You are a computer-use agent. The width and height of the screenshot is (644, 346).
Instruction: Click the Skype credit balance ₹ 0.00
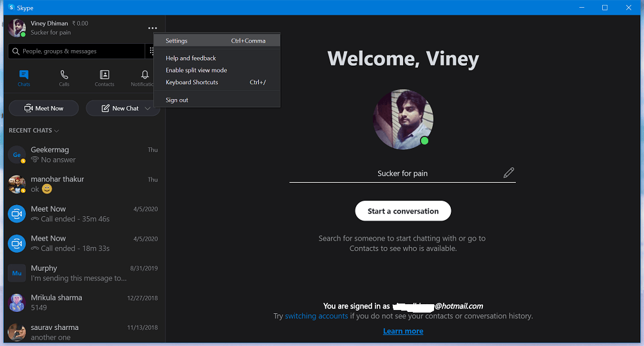coord(80,23)
